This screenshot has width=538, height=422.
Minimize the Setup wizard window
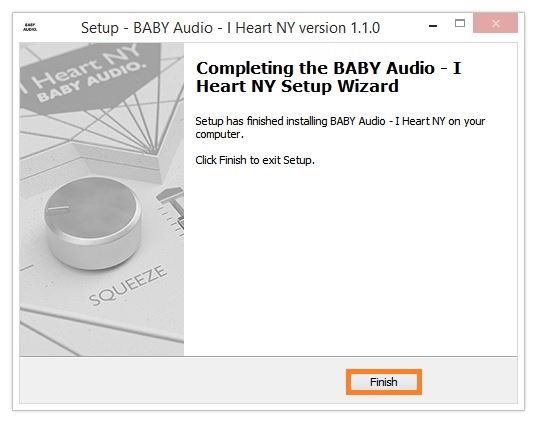(x=433, y=25)
